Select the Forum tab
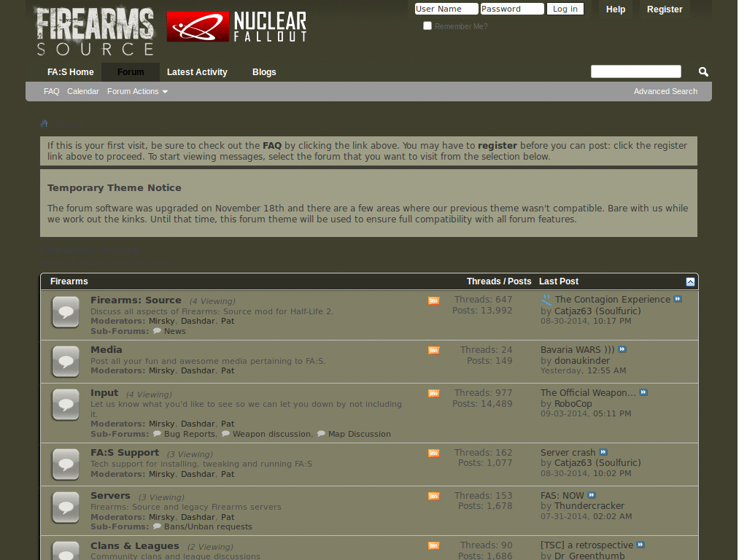 [x=131, y=72]
